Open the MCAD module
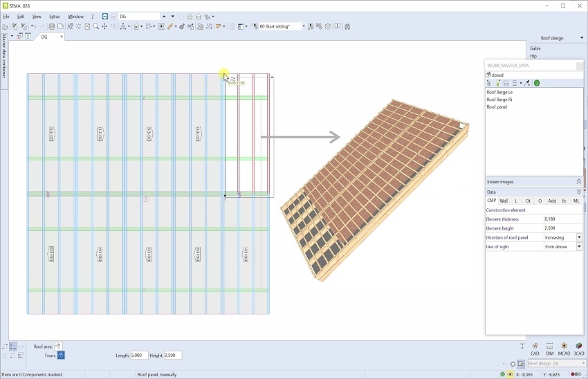Viewport: 588px width, 379px height. [x=564, y=349]
